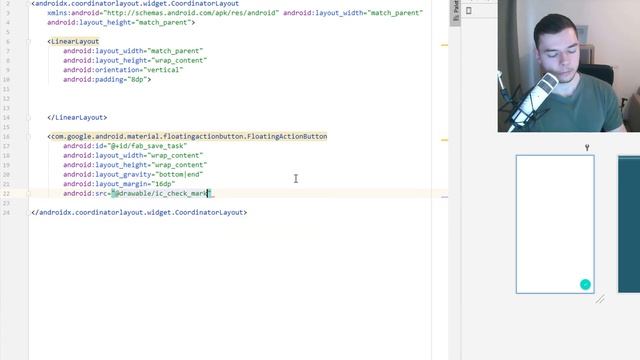Screen dimensions: 640x360
Task: Click the androidx CoordinatorLayout opening tag
Action: pyautogui.click(x=135, y=3)
